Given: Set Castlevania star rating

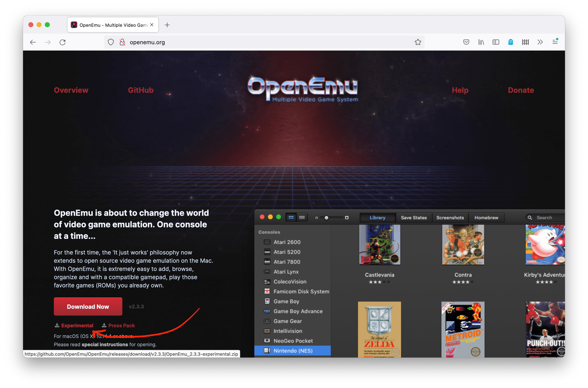Looking at the screenshot, I should (x=379, y=282).
